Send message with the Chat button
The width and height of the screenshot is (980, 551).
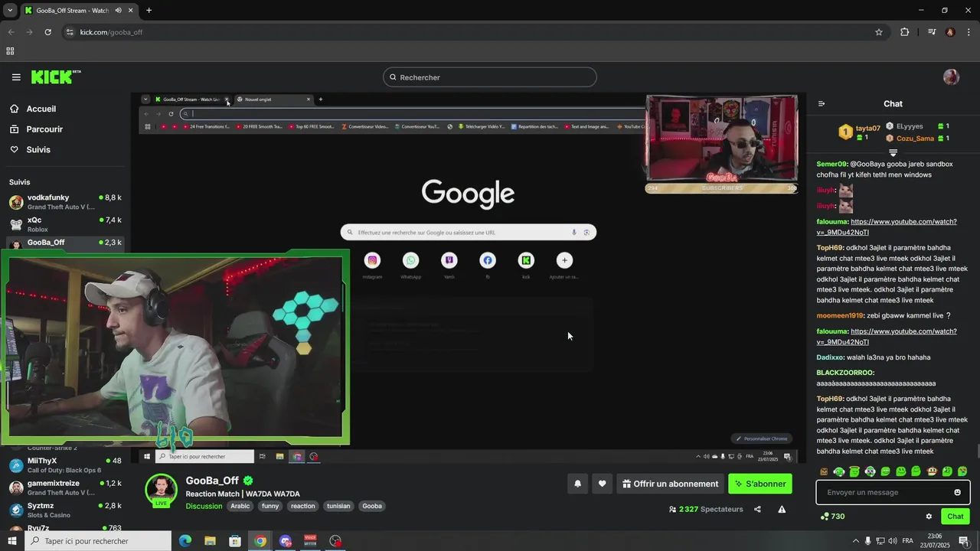[x=955, y=517]
